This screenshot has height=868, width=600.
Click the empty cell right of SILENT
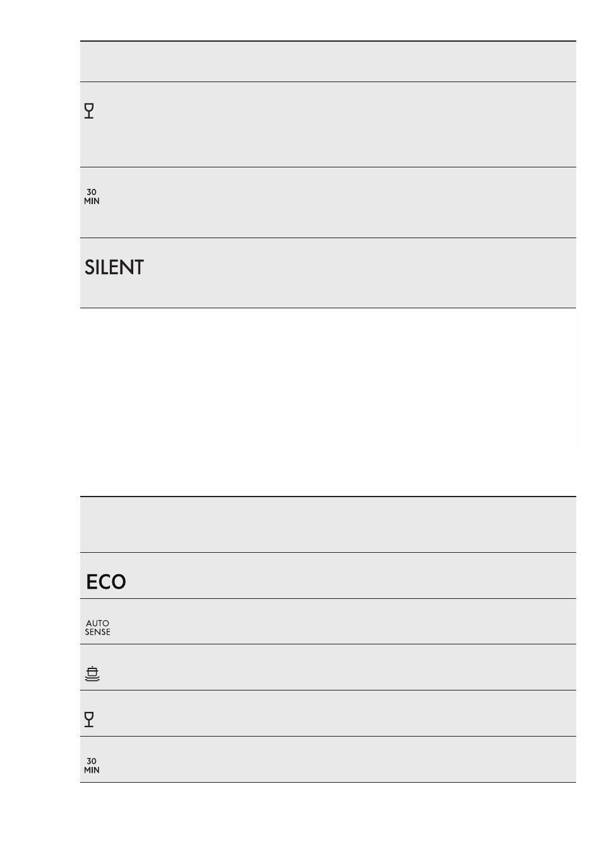(x=360, y=273)
